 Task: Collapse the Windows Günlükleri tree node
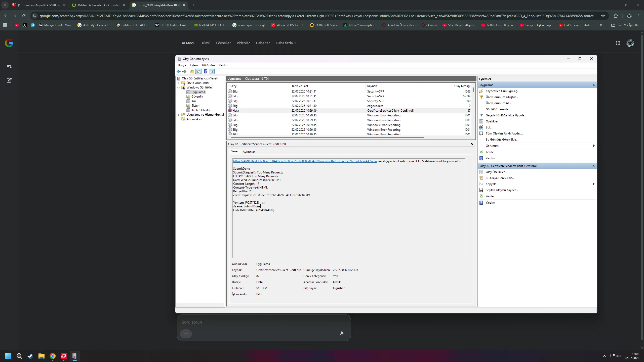click(x=179, y=87)
